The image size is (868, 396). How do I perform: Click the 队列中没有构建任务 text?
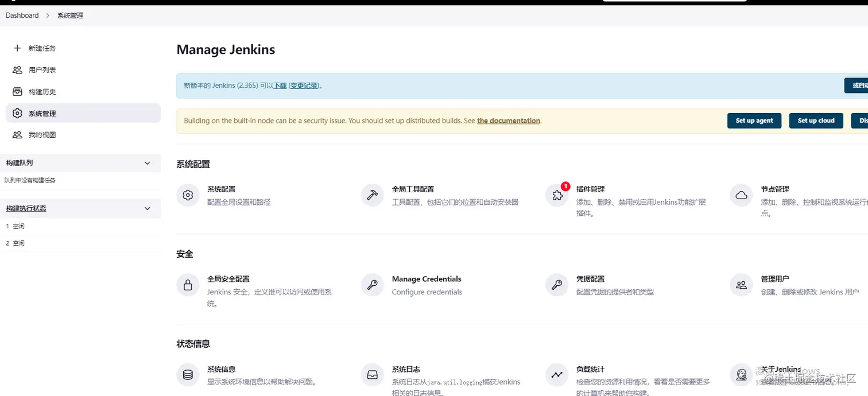(x=30, y=180)
